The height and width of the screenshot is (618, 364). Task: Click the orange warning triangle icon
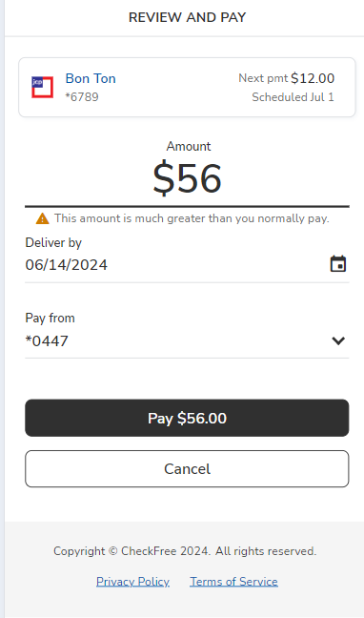pyautogui.click(x=43, y=218)
